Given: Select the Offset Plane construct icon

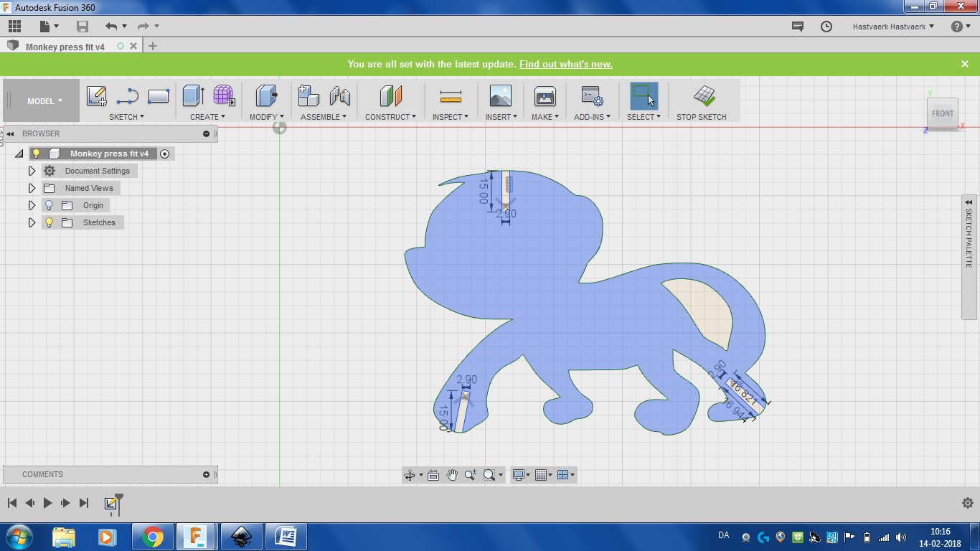Looking at the screenshot, I should [390, 95].
